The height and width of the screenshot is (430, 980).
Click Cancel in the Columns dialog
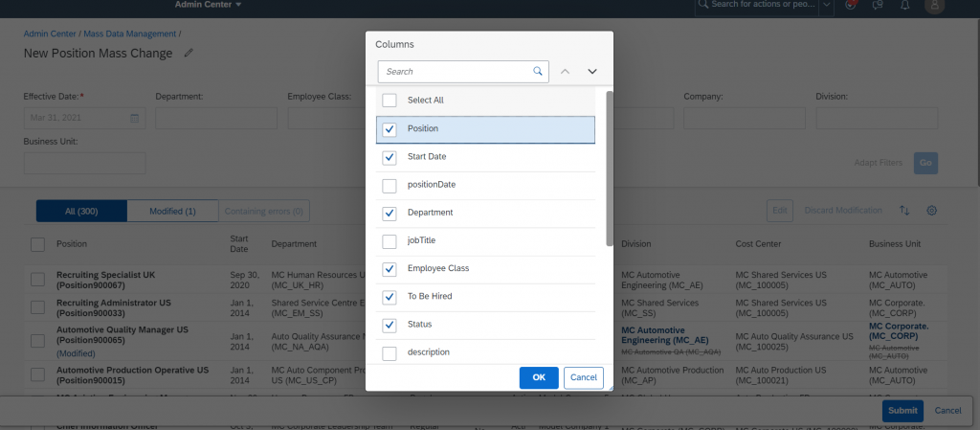point(584,377)
